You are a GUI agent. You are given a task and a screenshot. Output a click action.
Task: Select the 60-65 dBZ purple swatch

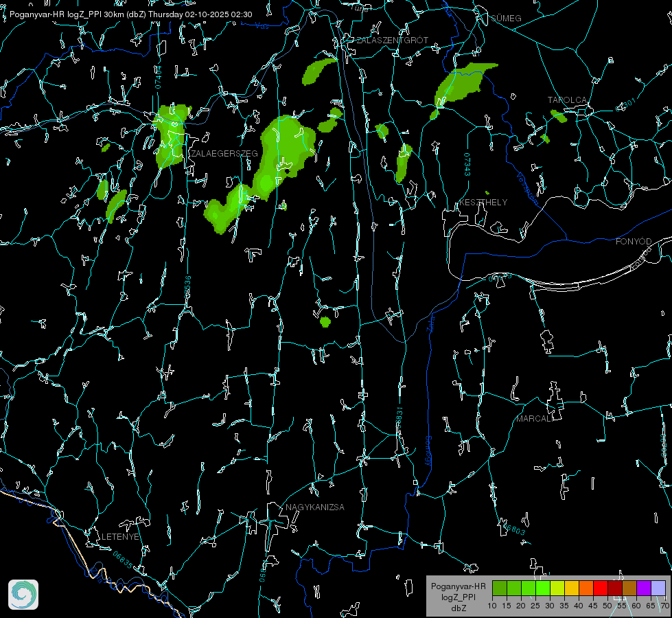[x=644, y=588]
